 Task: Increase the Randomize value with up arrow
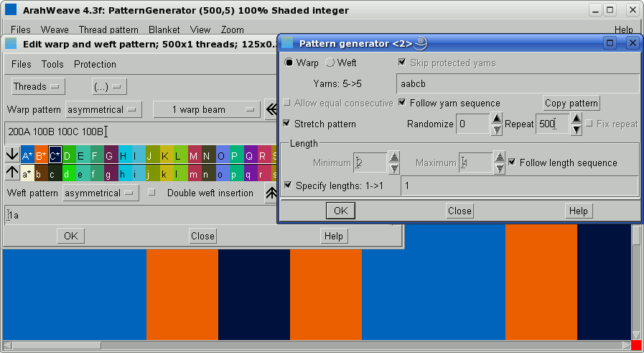click(497, 119)
